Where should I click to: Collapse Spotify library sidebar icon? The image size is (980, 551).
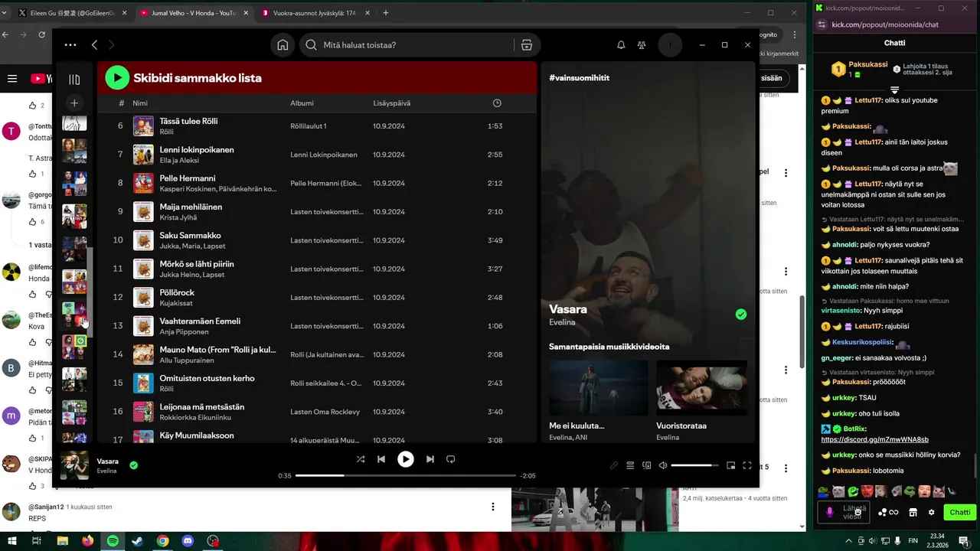[x=74, y=79]
